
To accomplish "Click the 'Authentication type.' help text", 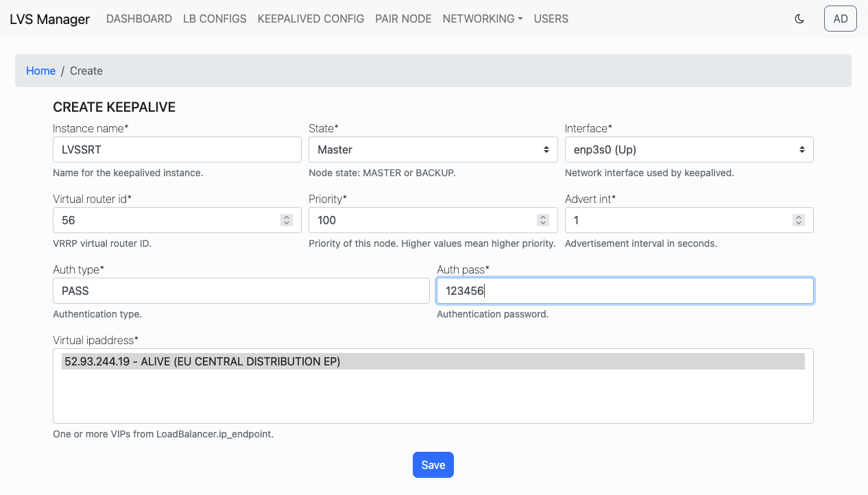I will pos(97,314).
